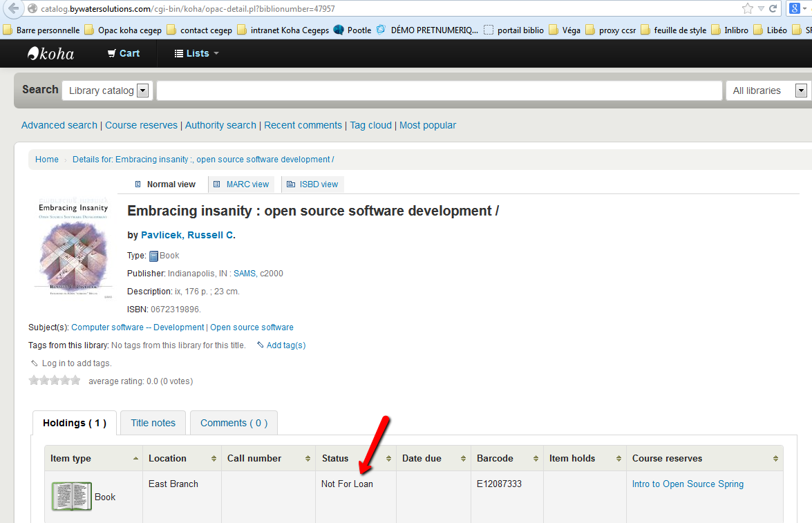
Task: Click the Advanced search link
Action: point(59,125)
